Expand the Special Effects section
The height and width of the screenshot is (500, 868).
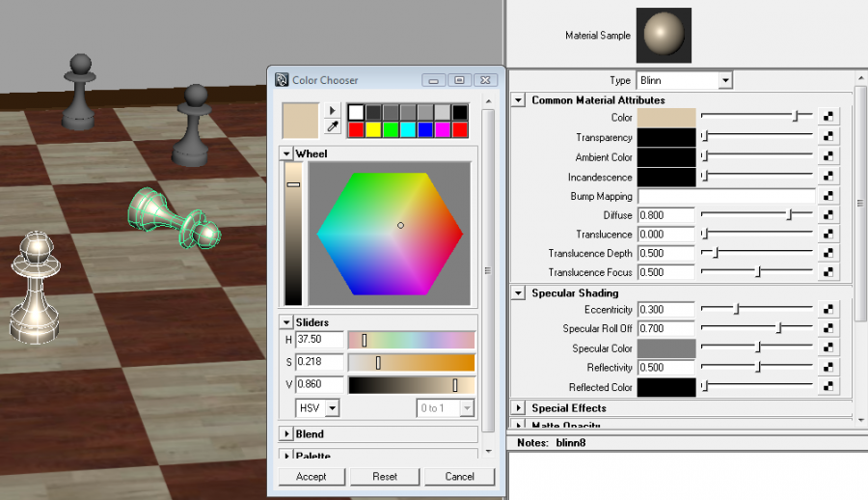(x=518, y=408)
